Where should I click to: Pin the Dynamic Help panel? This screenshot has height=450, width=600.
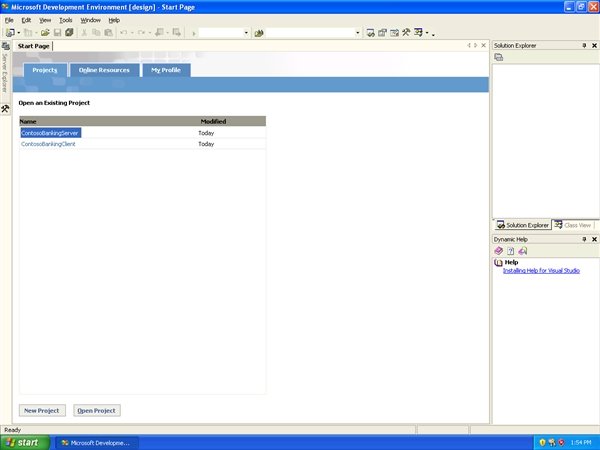point(584,239)
